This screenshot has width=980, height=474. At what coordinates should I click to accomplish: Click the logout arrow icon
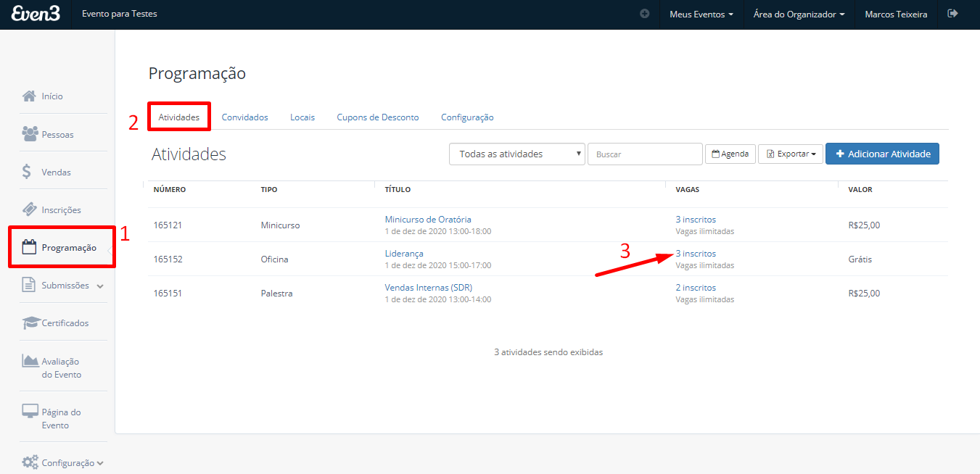[952, 14]
